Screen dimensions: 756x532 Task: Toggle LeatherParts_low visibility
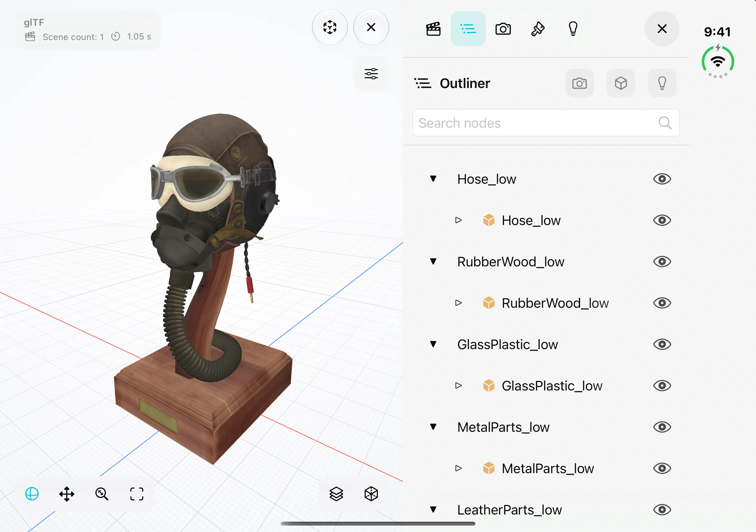(662, 509)
